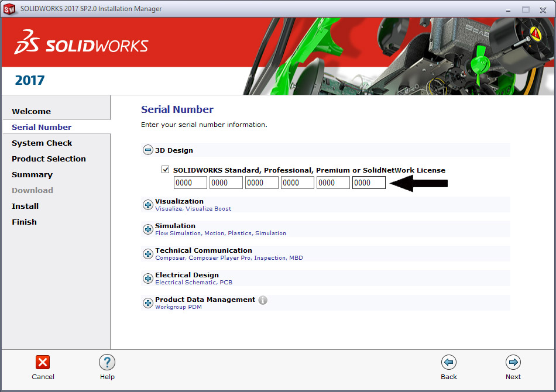Screen dimensions: 556x392
Task: Open the Welcome step in sidebar
Action: tap(31, 111)
